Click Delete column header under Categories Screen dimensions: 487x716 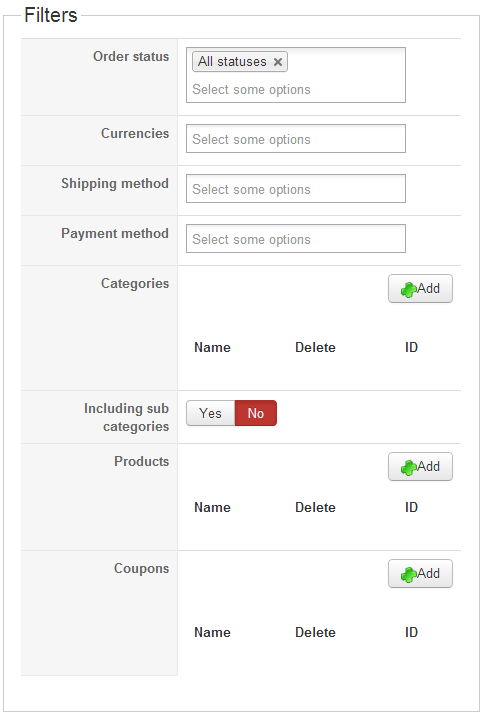click(315, 347)
